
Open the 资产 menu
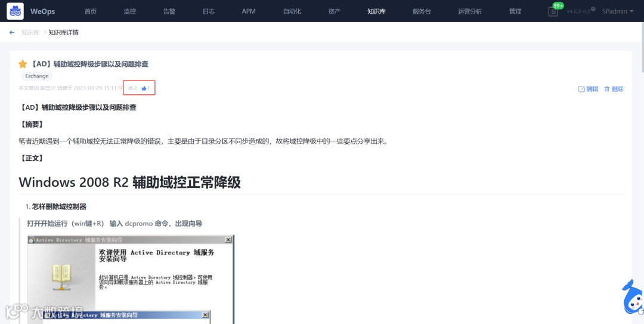click(x=335, y=11)
